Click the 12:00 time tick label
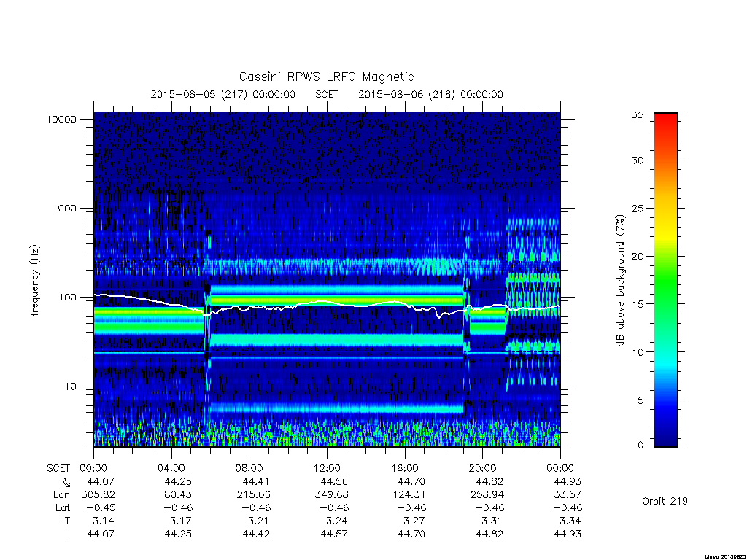The width and height of the screenshot is (747, 560). [327, 468]
